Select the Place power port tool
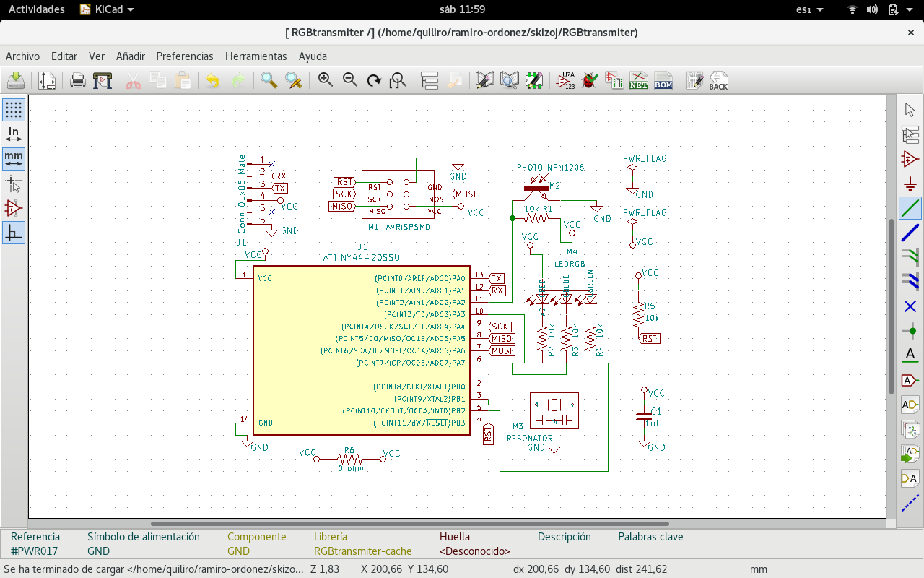 coord(910,184)
